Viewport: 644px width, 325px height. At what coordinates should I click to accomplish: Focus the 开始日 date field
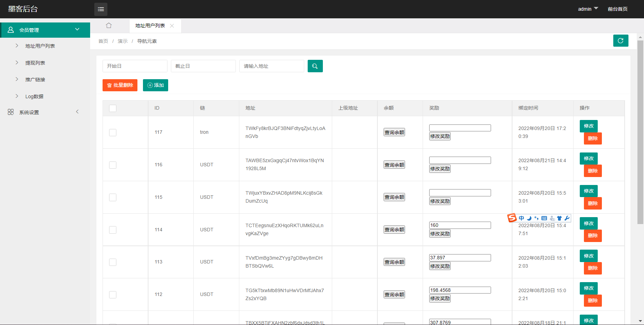pyautogui.click(x=135, y=66)
